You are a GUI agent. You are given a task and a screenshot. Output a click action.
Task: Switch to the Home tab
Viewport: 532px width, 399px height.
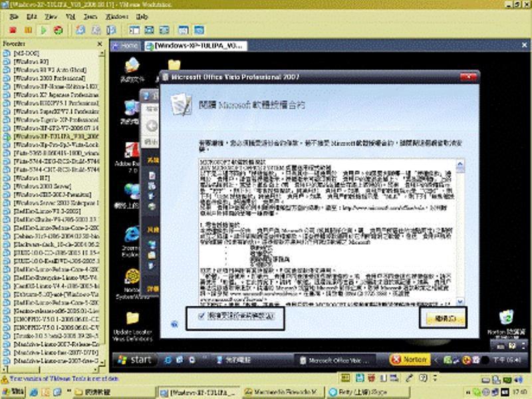126,45
